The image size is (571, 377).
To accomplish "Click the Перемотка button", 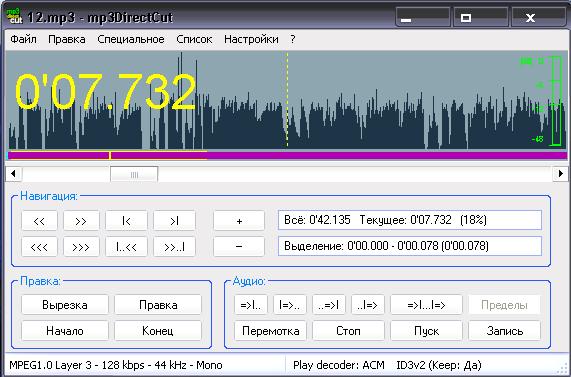I will [270, 331].
